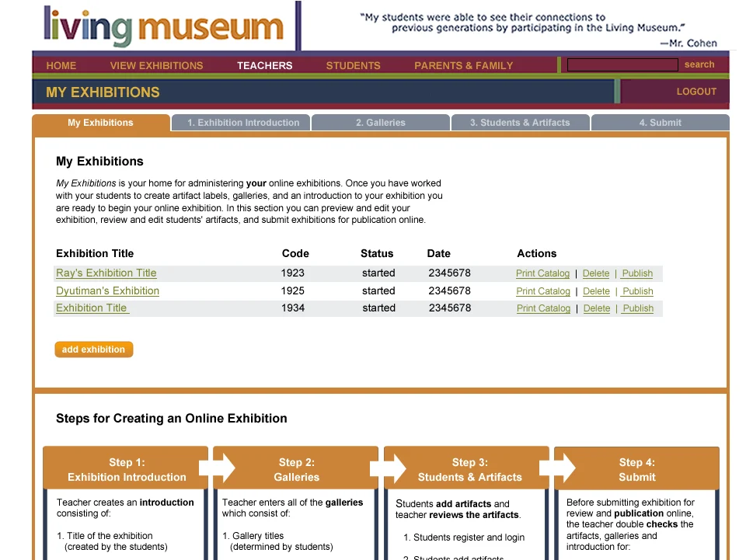Print Catalog for Dyutiman's Exhibition

tap(543, 291)
